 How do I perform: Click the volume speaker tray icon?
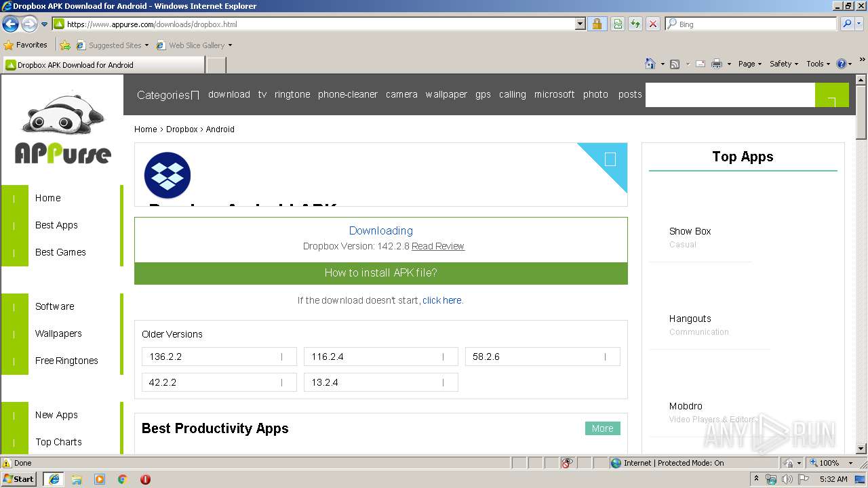(787, 479)
